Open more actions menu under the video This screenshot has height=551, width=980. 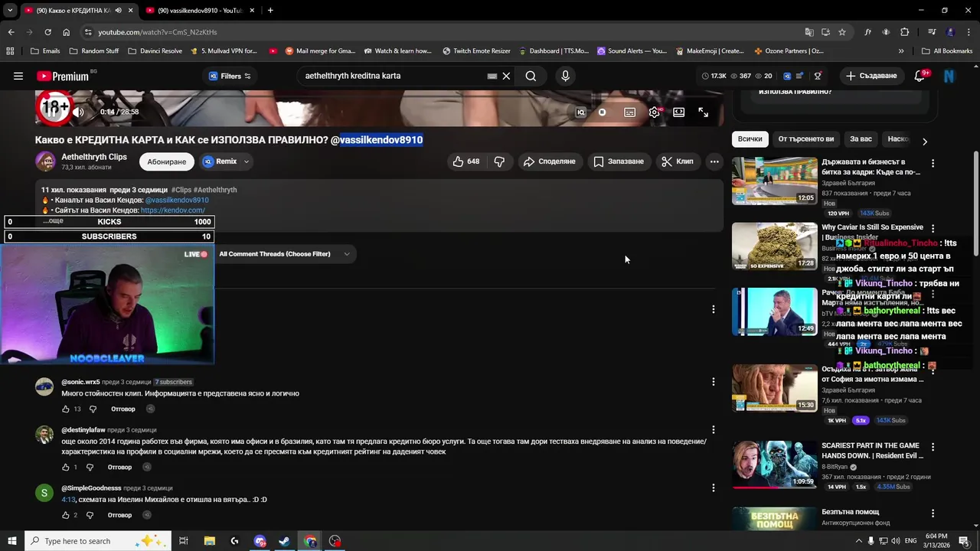[x=714, y=161]
